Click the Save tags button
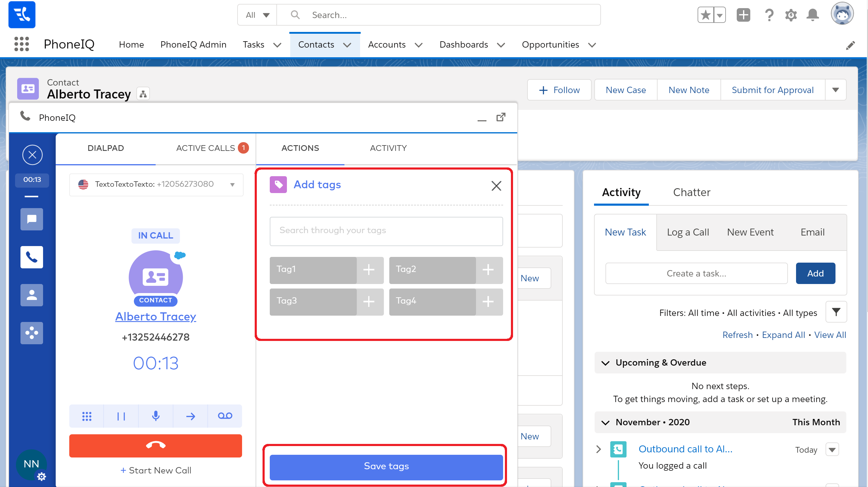Image resolution: width=868 pixels, height=487 pixels. [386, 467]
